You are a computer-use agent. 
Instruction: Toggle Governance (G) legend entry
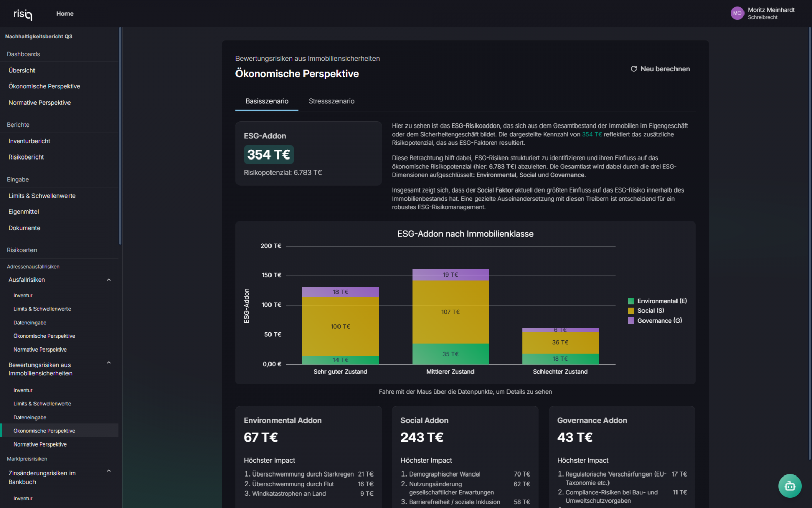[655, 321]
